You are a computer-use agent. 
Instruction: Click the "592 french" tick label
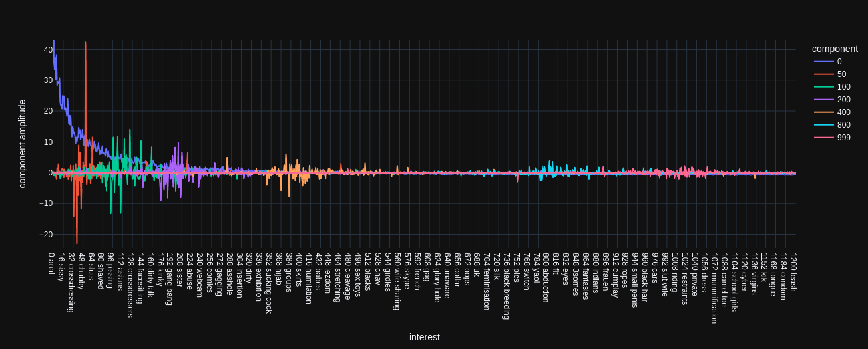[417, 271]
